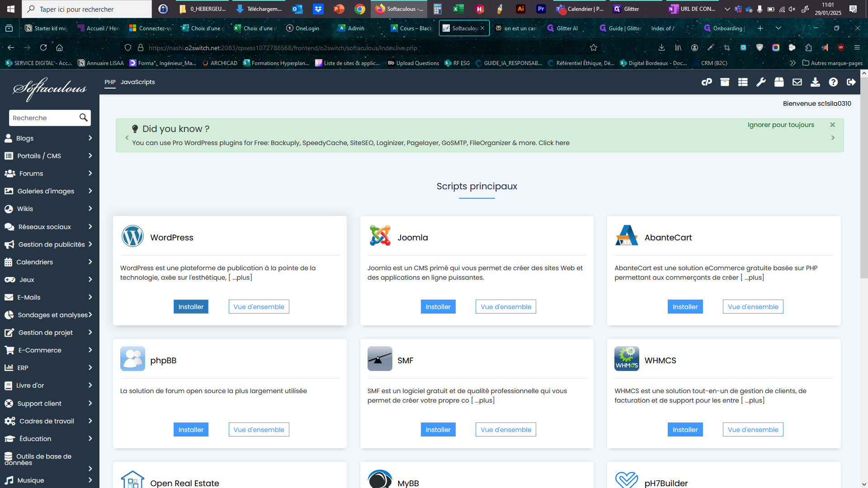Viewport: 868px width, 488px height.
Task: Open help question mark icon
Action: (833, 82)
